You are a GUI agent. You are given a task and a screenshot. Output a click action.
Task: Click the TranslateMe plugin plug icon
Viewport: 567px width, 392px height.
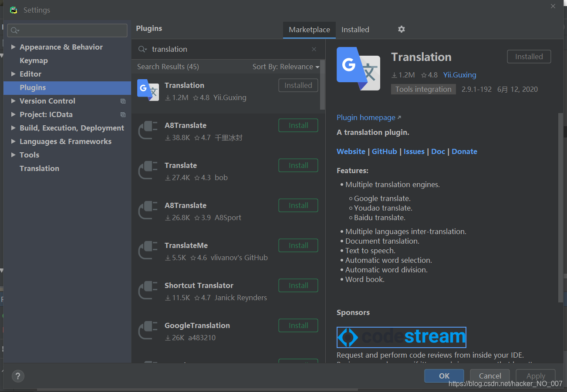(x=148, y=250)
